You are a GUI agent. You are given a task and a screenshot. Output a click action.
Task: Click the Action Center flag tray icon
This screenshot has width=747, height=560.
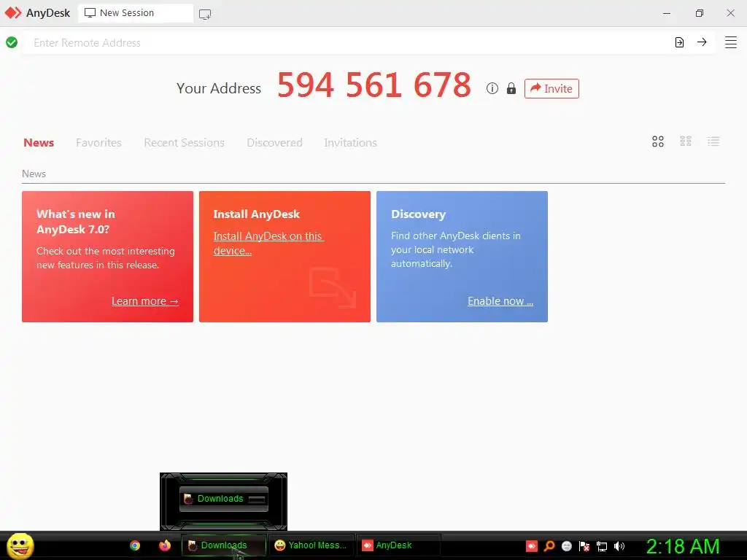[584, 545]
